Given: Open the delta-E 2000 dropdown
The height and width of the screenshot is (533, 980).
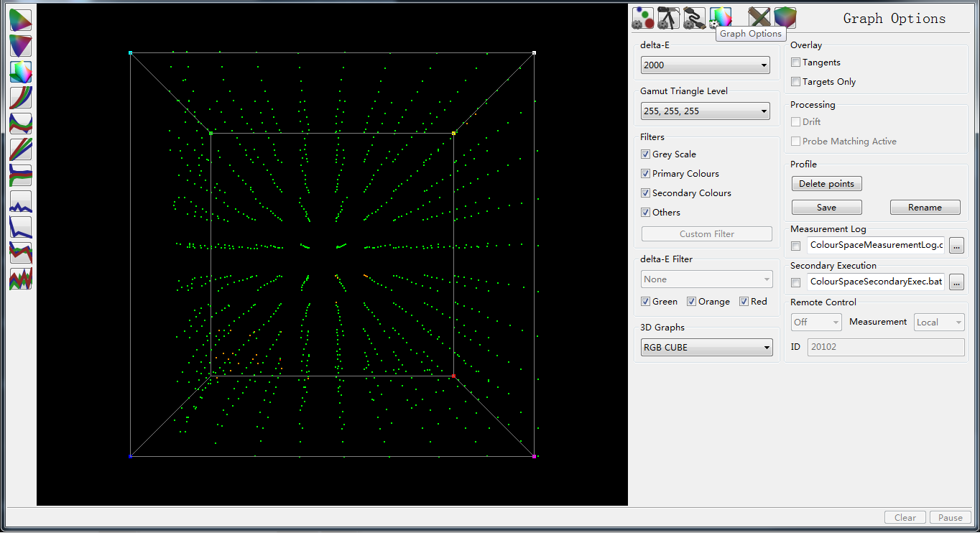Looking at the screenshot, I should pos(705,65).
